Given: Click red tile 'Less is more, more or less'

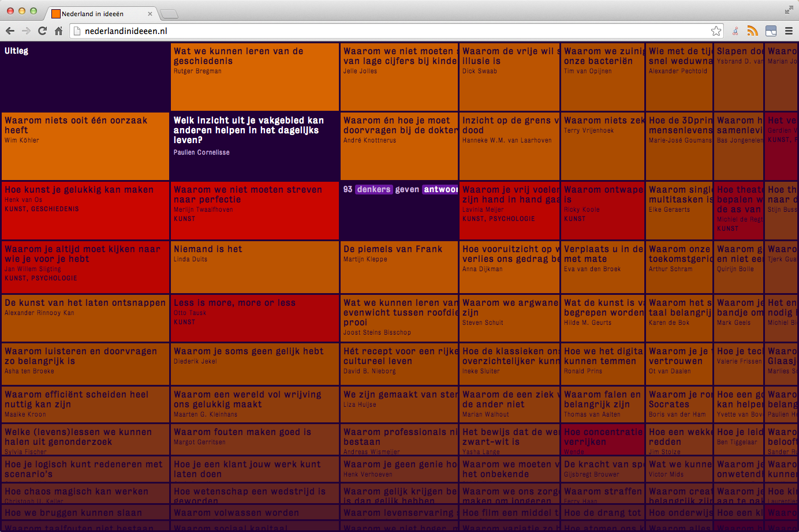Looking at the screenshot, I should (x=254, y=317).
